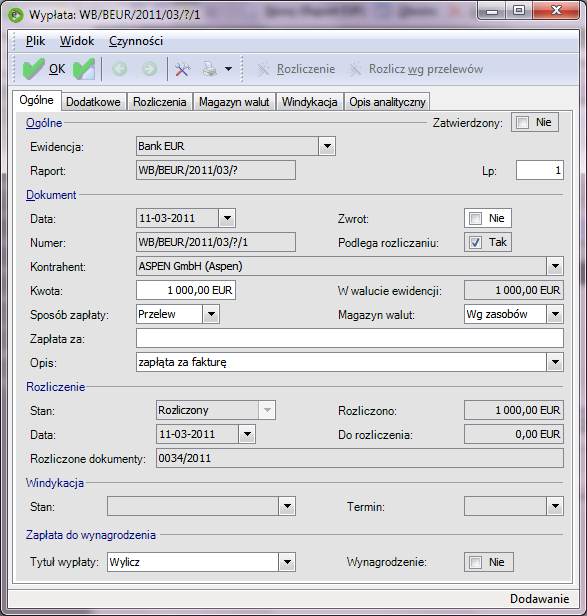Open the tools (wrench and screwdriver) icon
The image size is (587, 616).
point(182,69)
